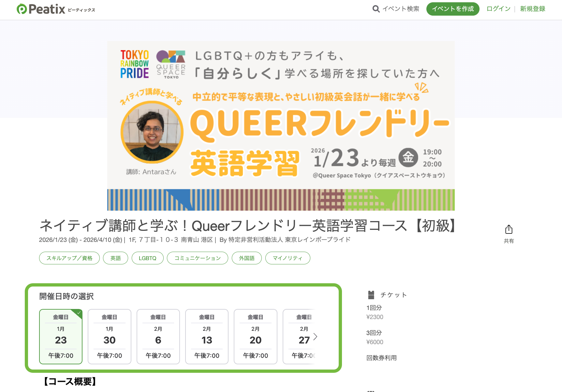562x392 pixels.
Task: Choose the February 13 date card
Action: click(207, 336)
